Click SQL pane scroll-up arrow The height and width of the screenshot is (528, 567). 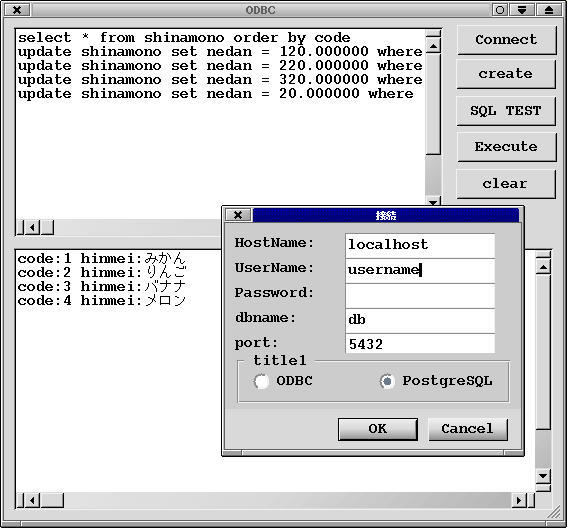(433, 46)
